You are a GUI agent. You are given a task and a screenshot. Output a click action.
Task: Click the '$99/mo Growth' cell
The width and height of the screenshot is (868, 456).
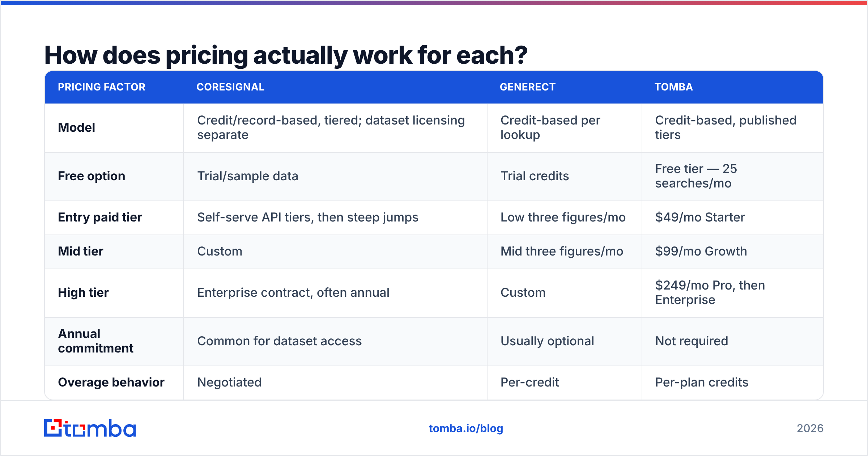pyautogui.click(x=701, y=251)
